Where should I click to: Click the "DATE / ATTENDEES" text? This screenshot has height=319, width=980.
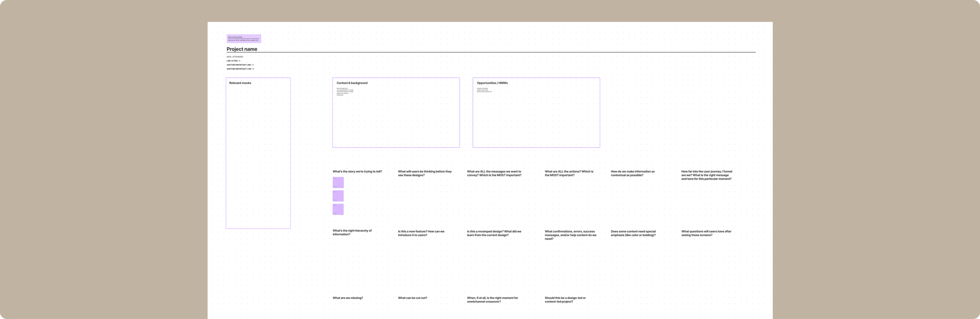(x=235, y=57)
